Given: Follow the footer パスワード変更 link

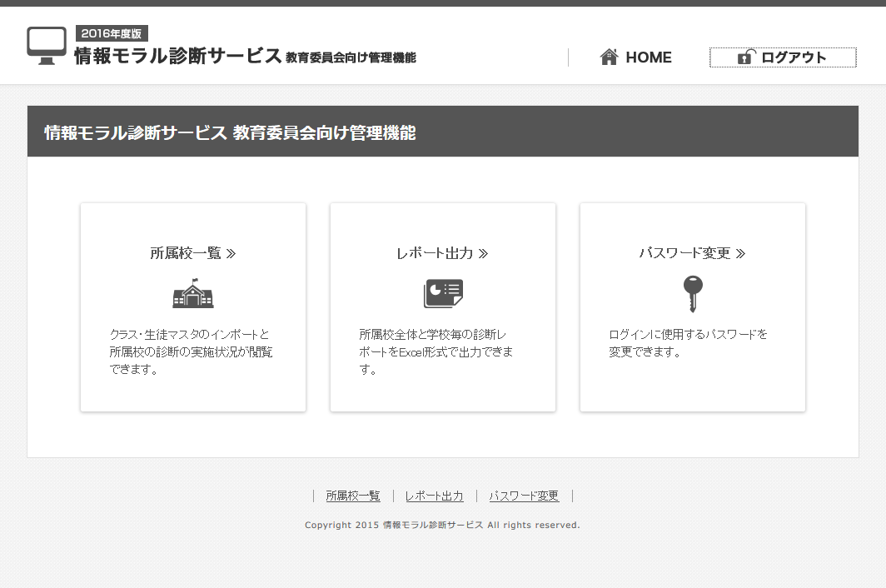Looking at the screenshot, I should coord(524,496).
